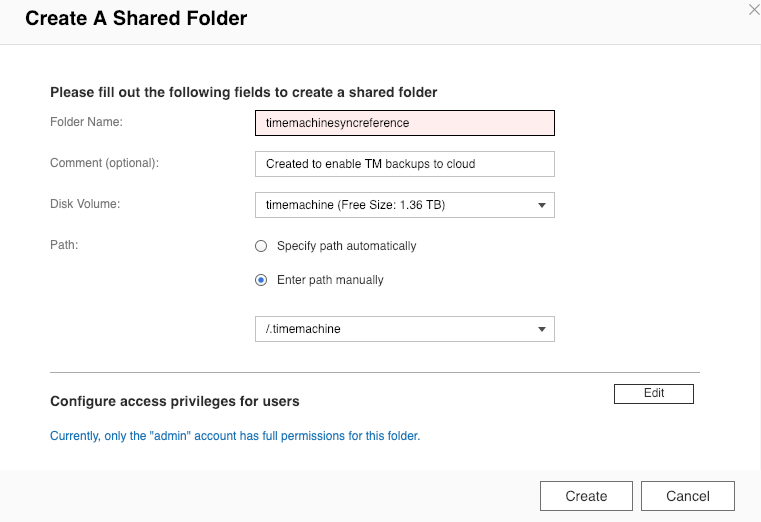Close the Create A Shared Folder dialog
Screen dimensions: 761x522
click(x=754, y=9)
